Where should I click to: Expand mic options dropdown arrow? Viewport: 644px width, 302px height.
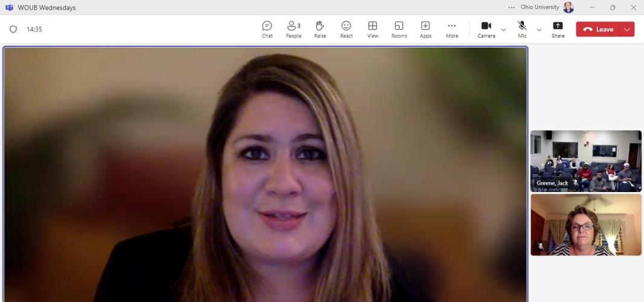tap(539, 30)
